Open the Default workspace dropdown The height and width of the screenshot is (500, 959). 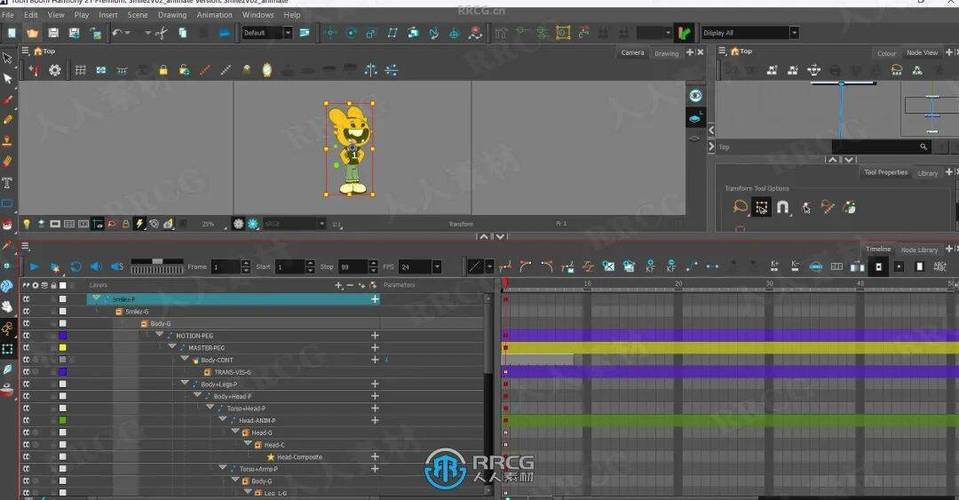(287, 33)
